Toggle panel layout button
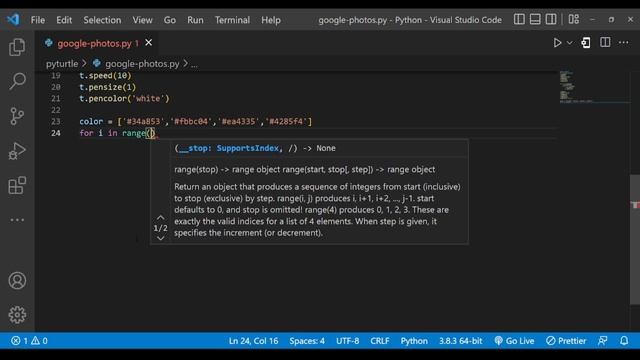640x360 pixels. (x=535, y=19)
